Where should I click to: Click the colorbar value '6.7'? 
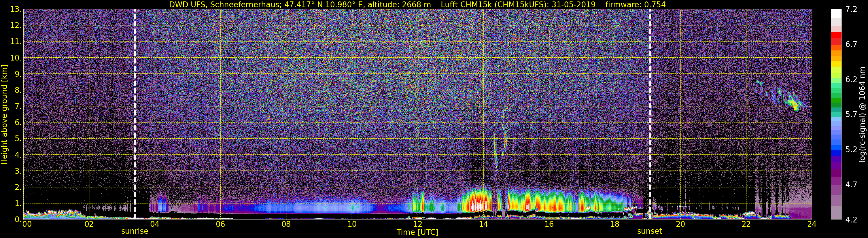pyautogui.click(x=851, y=44)
